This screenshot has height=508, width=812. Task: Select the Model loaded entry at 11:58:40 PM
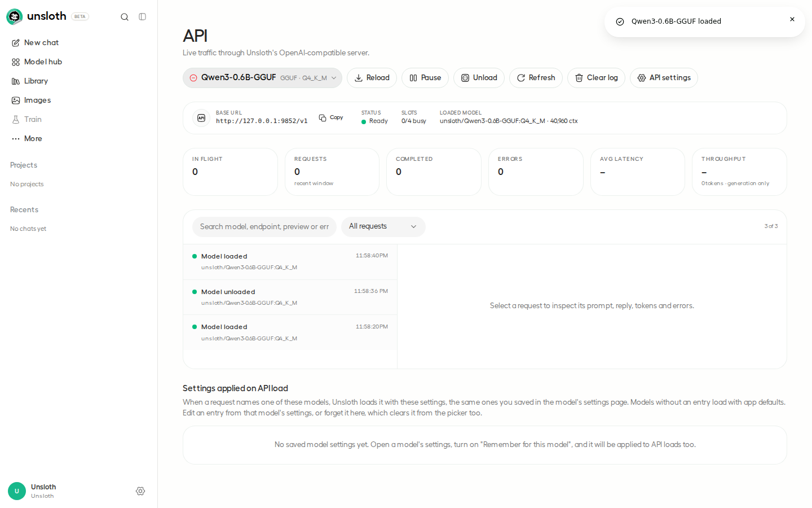click(x=290, y=262)
